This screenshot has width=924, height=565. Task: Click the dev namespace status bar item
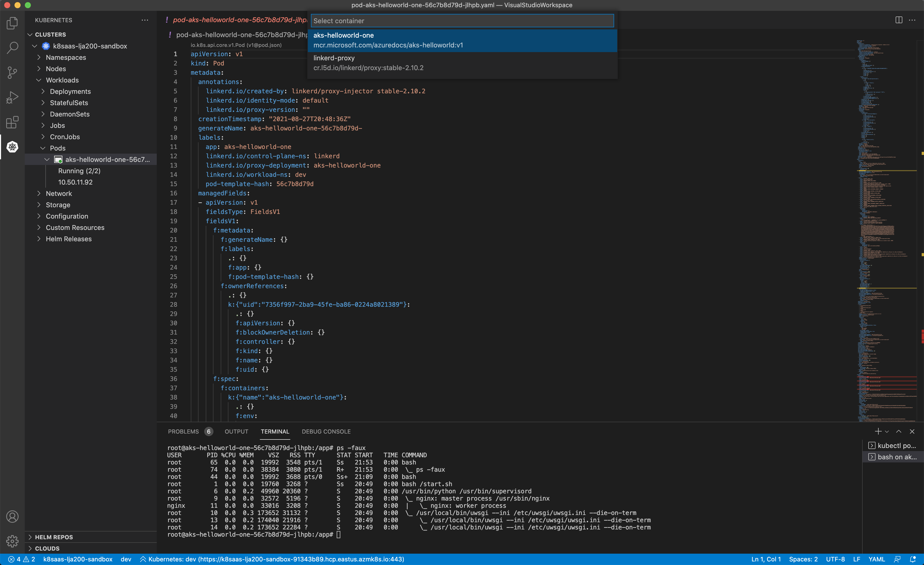coord(126,559)
